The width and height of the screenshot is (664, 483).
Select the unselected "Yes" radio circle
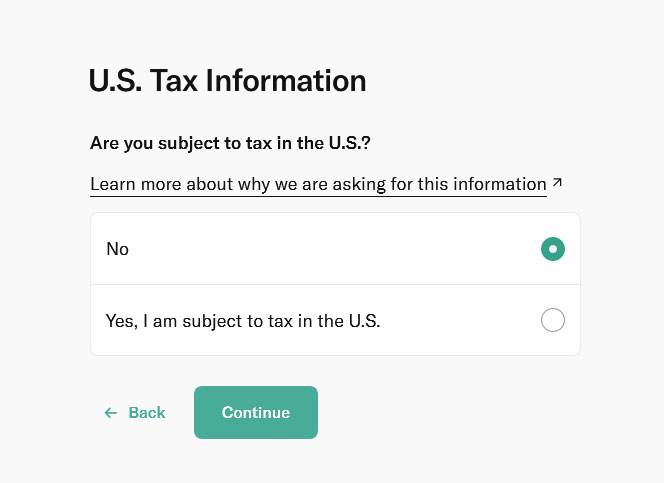point(553,321)
